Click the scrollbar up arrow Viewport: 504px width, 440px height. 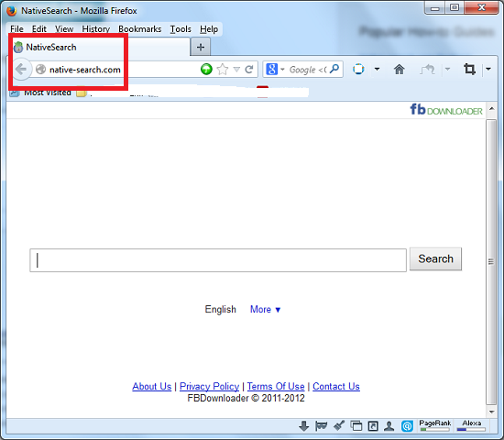click(x=491, y=108)
